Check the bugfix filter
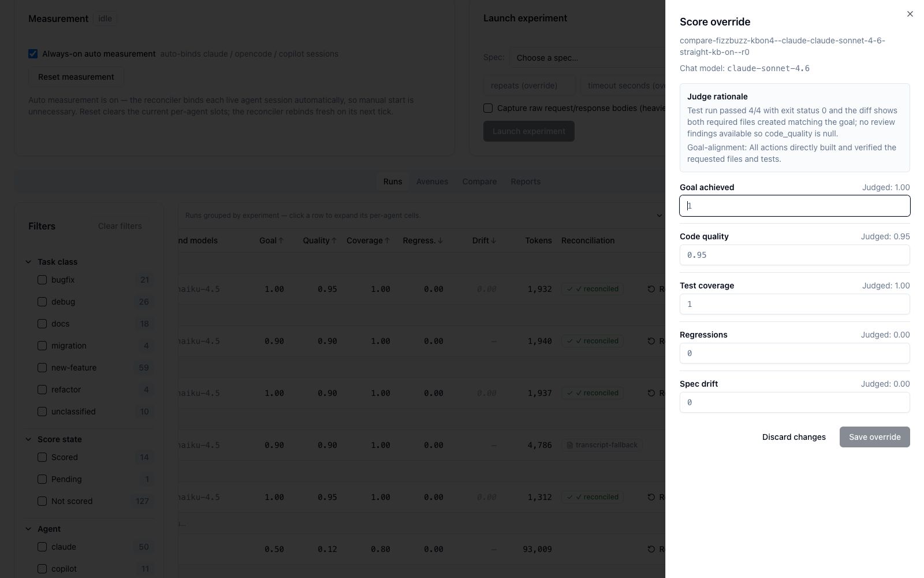Viewport: 924px width, 578px height. point(42,280)
